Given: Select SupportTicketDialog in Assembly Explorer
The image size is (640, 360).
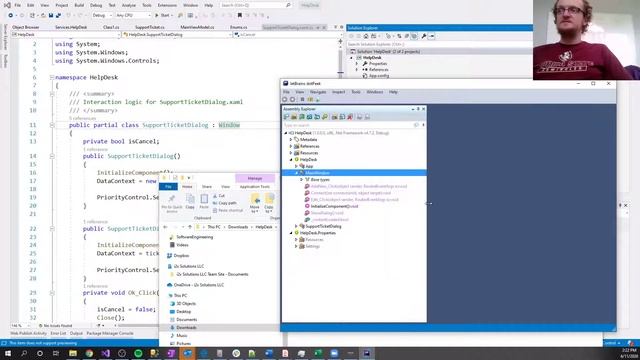Looking at the screenshot, I should (x=323, y=226).
